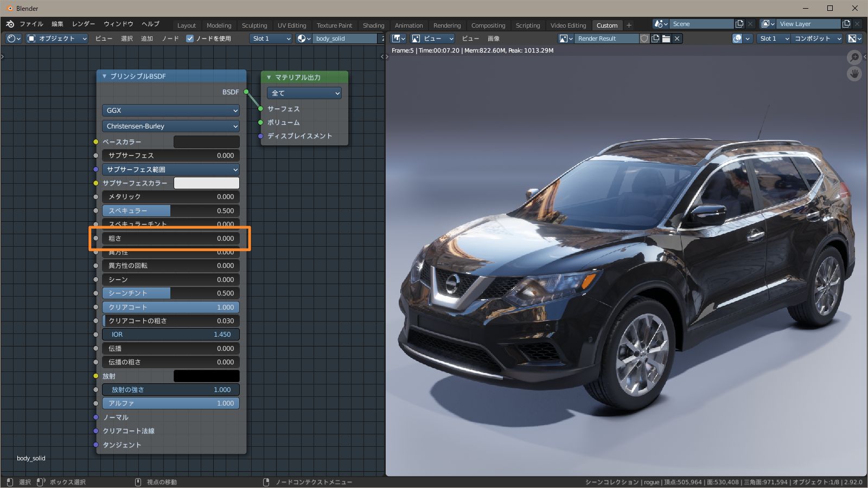Click the zoom gizmo in image viewer
The width and height of the screenshot is (868, 488).
click(x=854, y=57)
